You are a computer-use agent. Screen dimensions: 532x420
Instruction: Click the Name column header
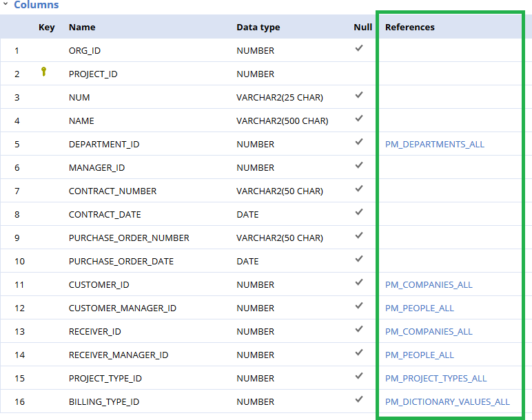(82, 27)
